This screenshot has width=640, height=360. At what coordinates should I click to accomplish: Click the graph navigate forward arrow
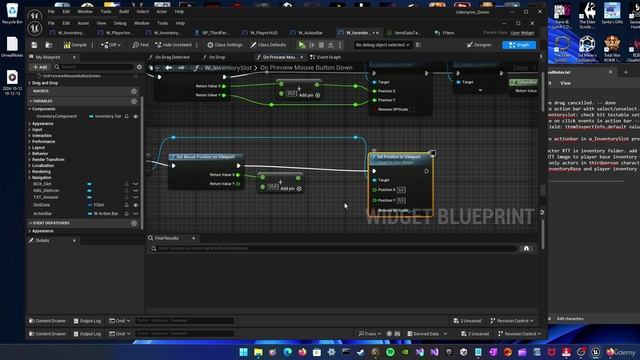click(x=181, y=68)
